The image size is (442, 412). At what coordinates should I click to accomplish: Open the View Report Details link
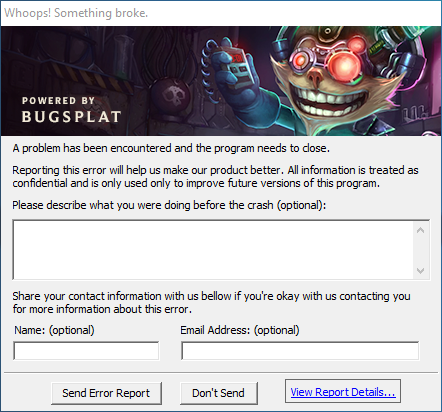point(343,392)
